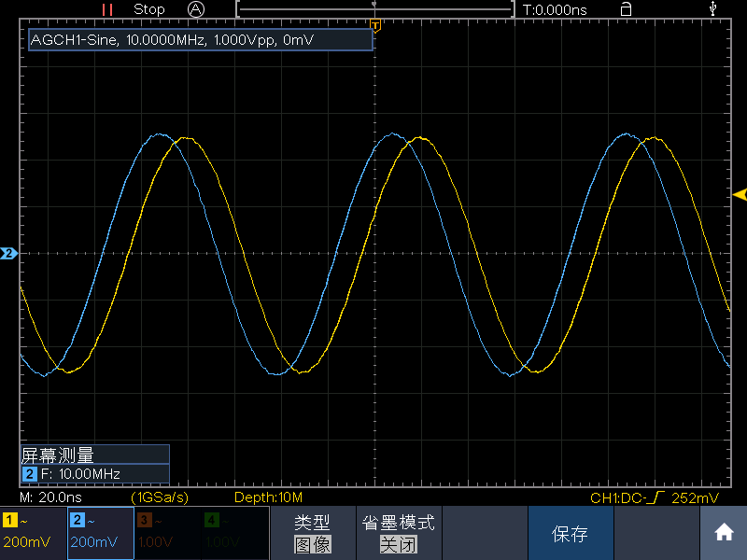Open the 类型 (type) selector set to 图像
This screenshot has height=560, width=747.
click(313, 533)
